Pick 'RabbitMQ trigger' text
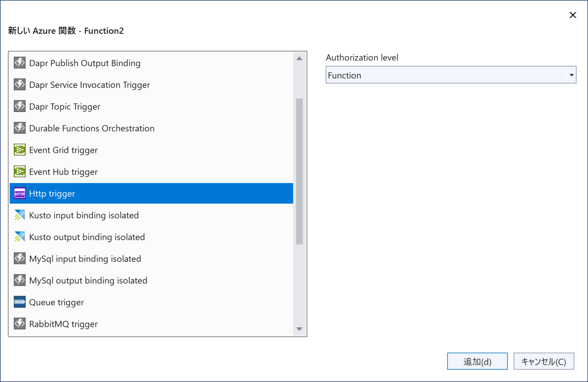This screenshot has width=588, height=382. click(63, 324)
